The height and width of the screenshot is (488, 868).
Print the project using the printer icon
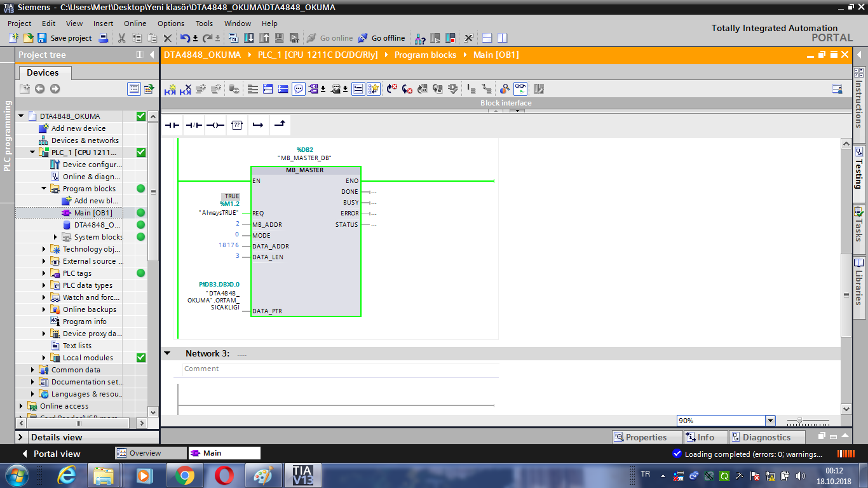point(104,38)
